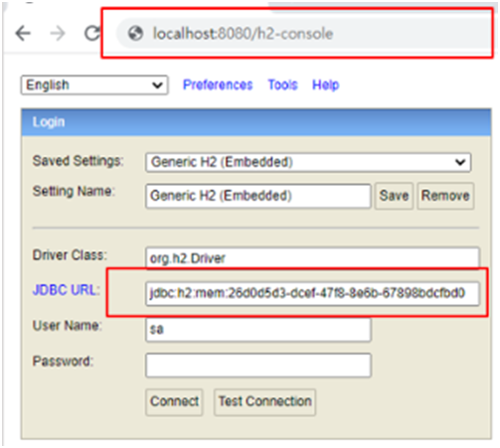The height and width of the screenshot is (448, 500).
Task: Reload the page with the refresh icon
Action: (x=91, y=33)
